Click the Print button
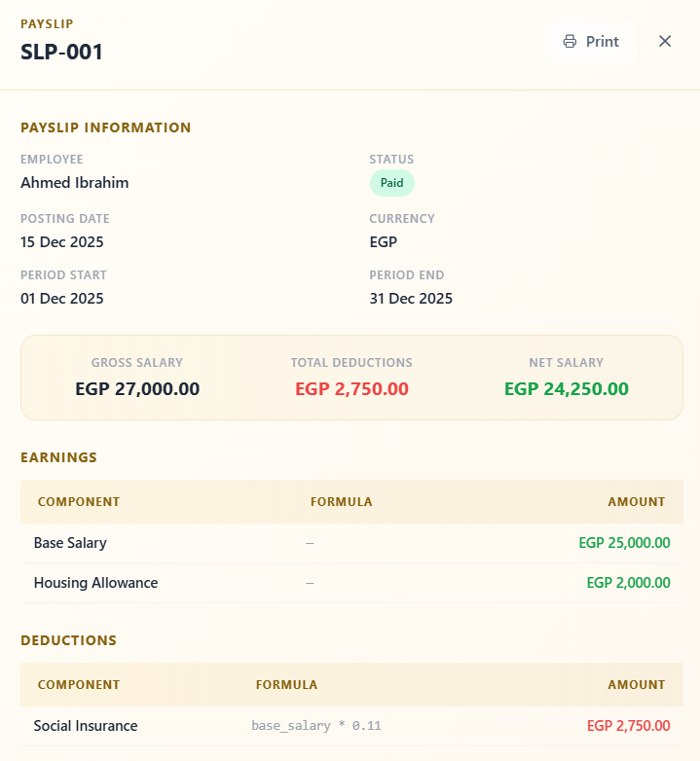The width and height of the screenshot is (700, 761). point(591,41)
